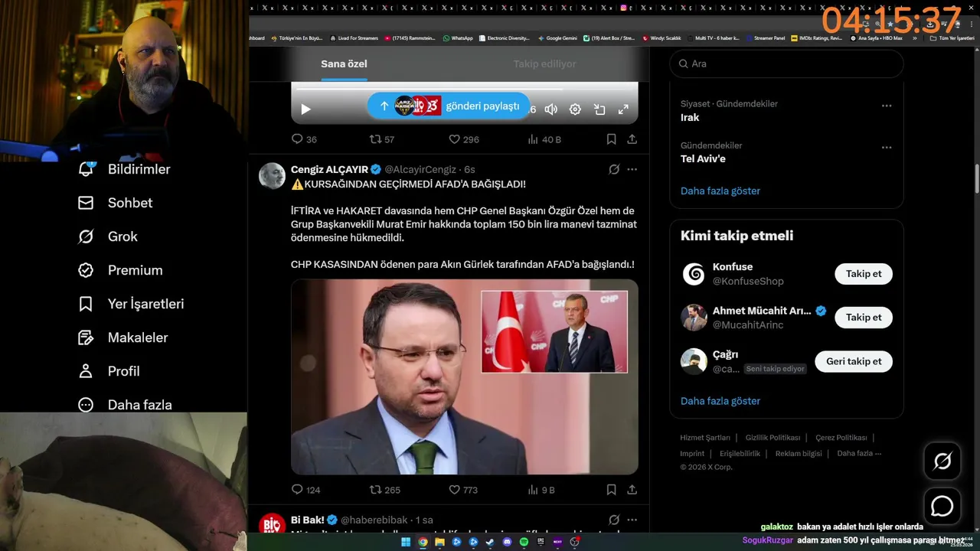Image resolution: width=980 pixels, height=551 pixels.
Task: Switch to Takip ediliyor tab
Action: pos(544,64)
